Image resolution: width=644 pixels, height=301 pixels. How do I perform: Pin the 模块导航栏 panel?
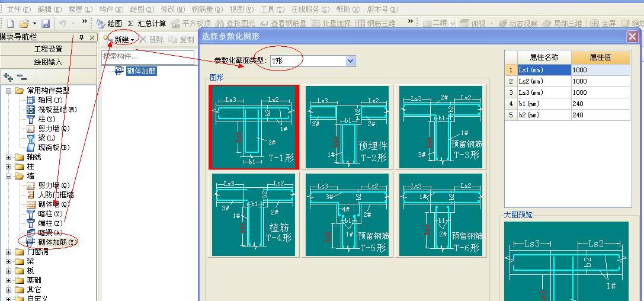pyautogui.click(x=82, y=37)
